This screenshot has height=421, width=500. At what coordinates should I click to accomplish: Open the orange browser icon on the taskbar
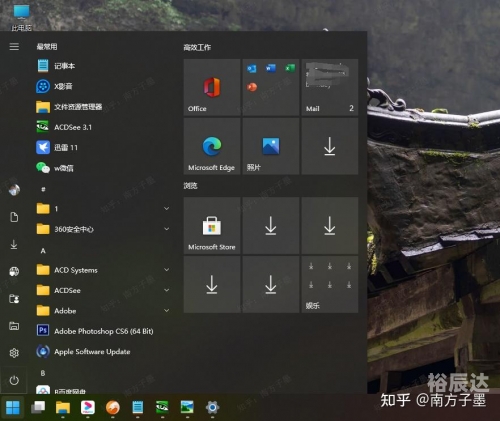point(113,407)
